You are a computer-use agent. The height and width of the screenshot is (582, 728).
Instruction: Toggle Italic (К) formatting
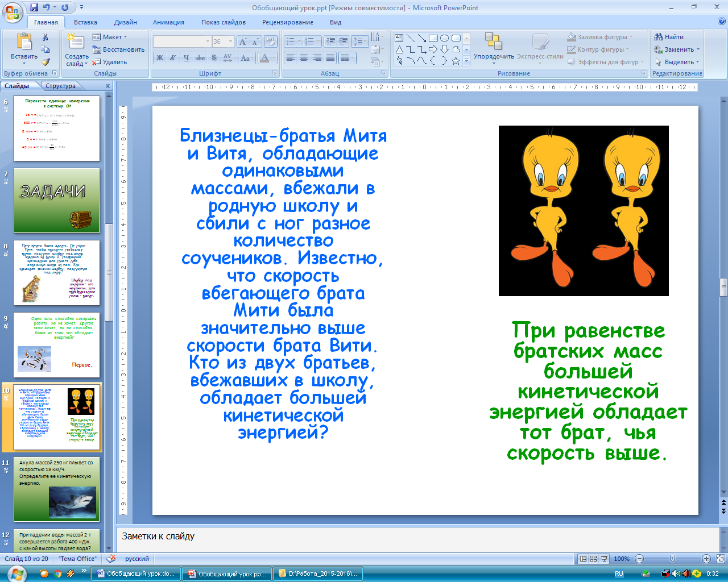point(172,57)
